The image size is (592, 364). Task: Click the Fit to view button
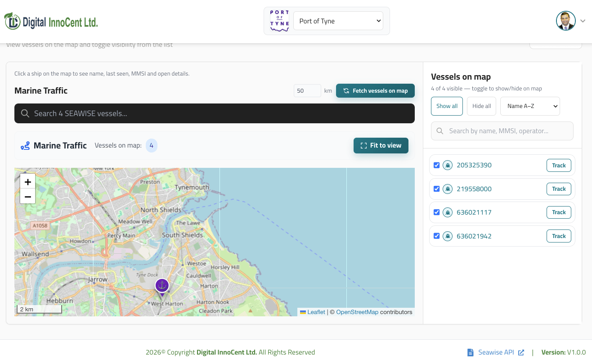pyautogui.click(x=381, y=145)
